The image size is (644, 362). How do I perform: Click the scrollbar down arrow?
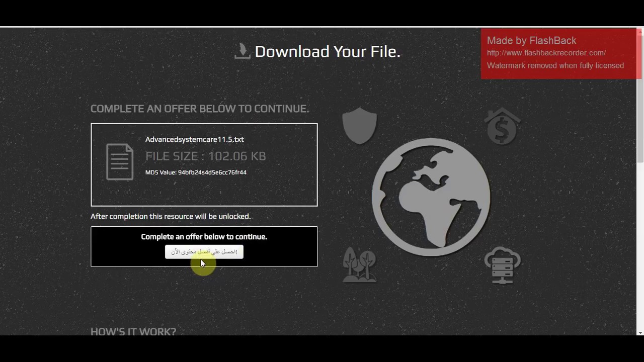click(640, 333)
